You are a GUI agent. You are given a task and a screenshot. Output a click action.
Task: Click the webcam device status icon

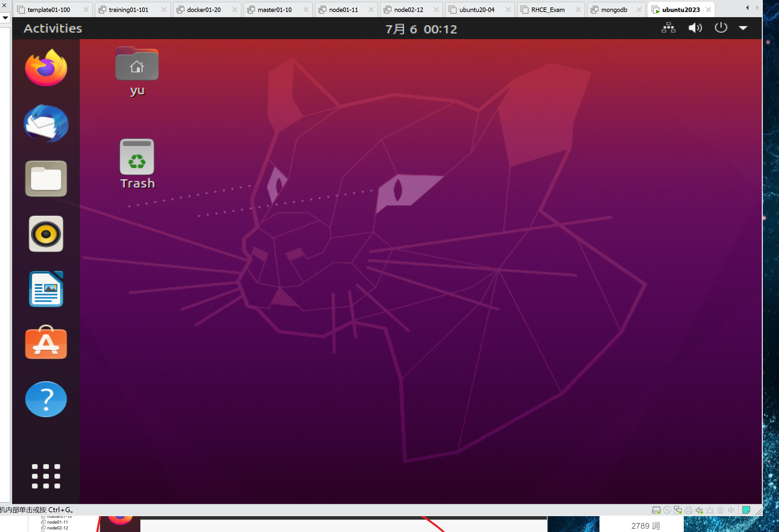tap(720, 510)
